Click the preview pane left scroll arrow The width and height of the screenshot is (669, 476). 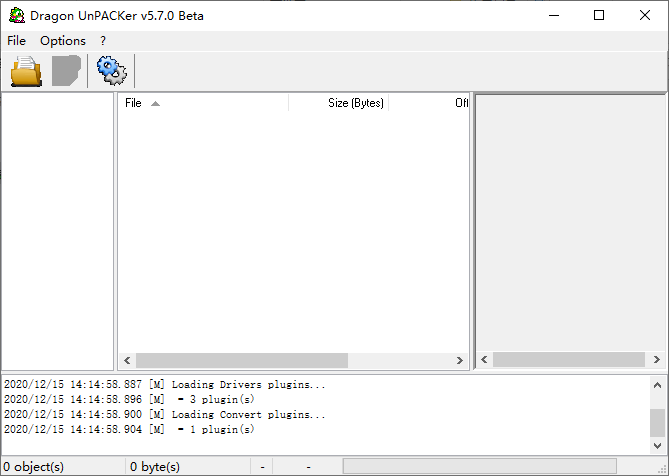[x=484, y=360]
